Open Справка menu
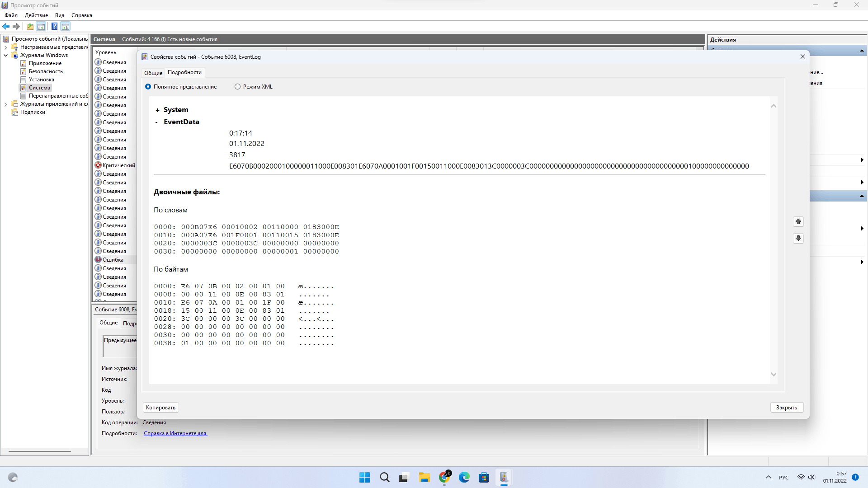This screenshot has width=868, height=488. point(82,15)
